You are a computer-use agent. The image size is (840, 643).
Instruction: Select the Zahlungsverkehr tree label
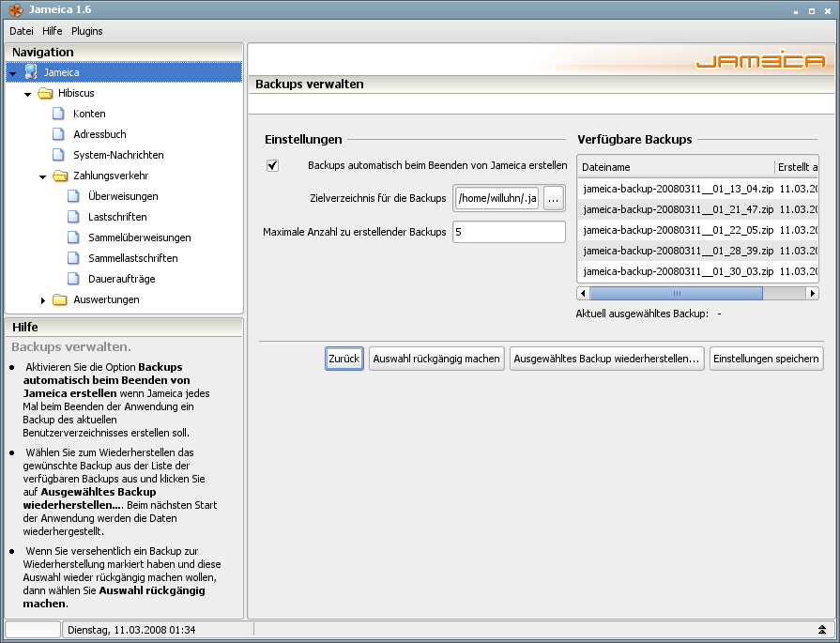point(111,176)
